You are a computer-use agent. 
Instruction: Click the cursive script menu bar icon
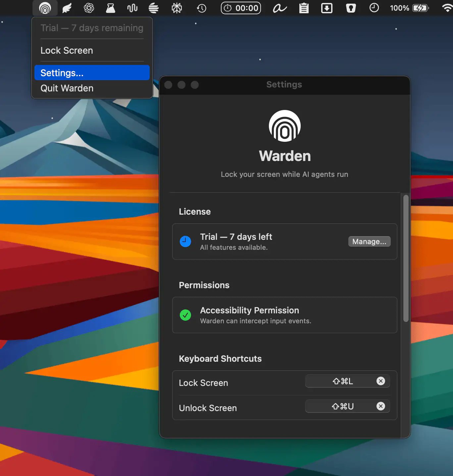pos(279,8)
